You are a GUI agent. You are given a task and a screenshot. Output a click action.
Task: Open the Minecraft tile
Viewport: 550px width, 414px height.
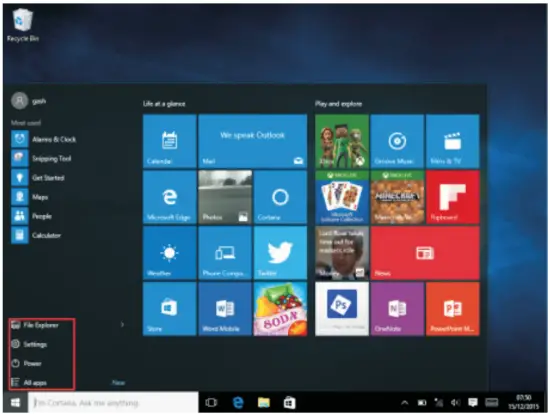[397, 197]
